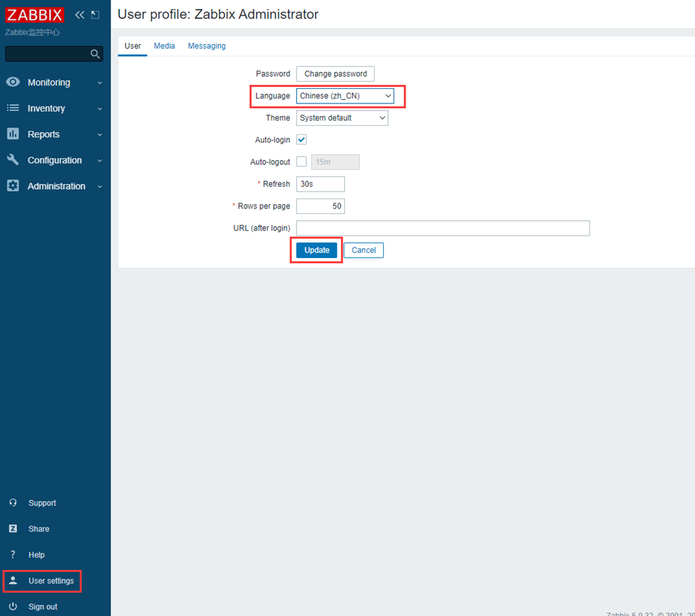695x616 pixels.
Task: Click the Configuration wrench icon
Action: [13, 160]
